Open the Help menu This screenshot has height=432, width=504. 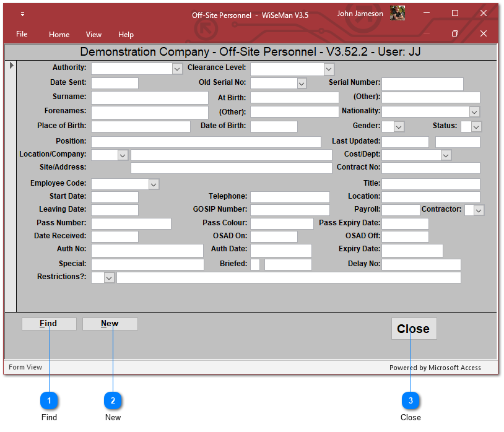point(126,35)
